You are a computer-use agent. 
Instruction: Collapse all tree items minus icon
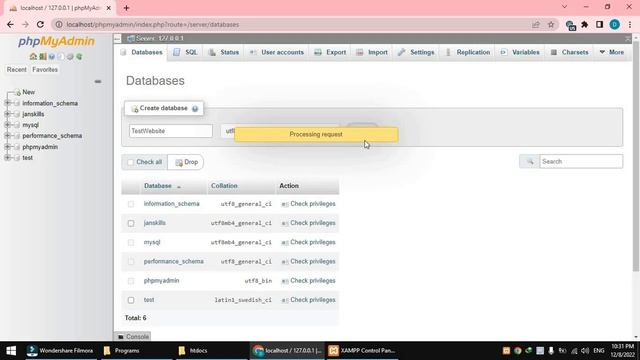pos(98,82)
